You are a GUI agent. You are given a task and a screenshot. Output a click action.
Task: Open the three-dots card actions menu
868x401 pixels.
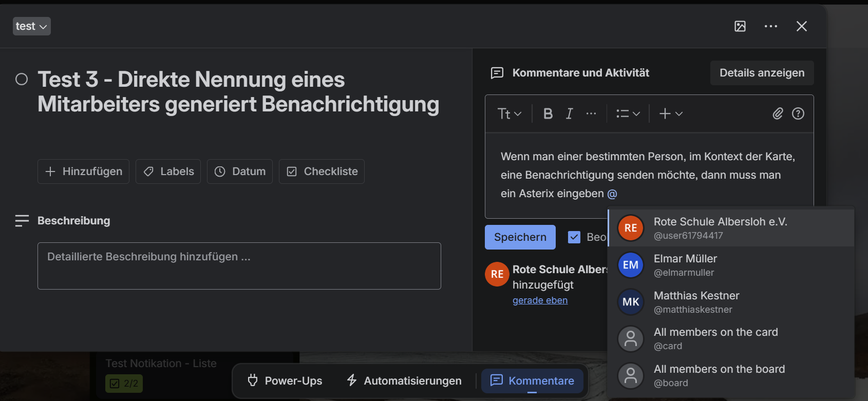click(x=770, y=26)
